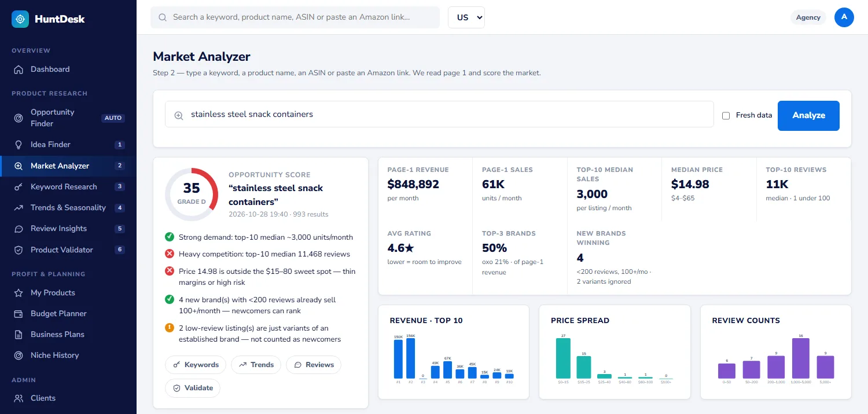The width and height of the screenshot is (868, 414).
Task: Click the stainless steel snack containers input
Action: click(x=439, y=115)
